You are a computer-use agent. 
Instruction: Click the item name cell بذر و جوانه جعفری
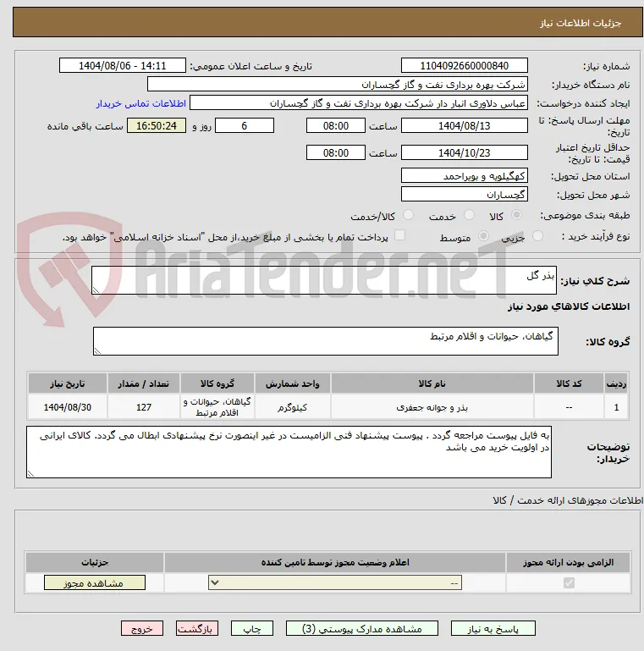pos(432,407)
